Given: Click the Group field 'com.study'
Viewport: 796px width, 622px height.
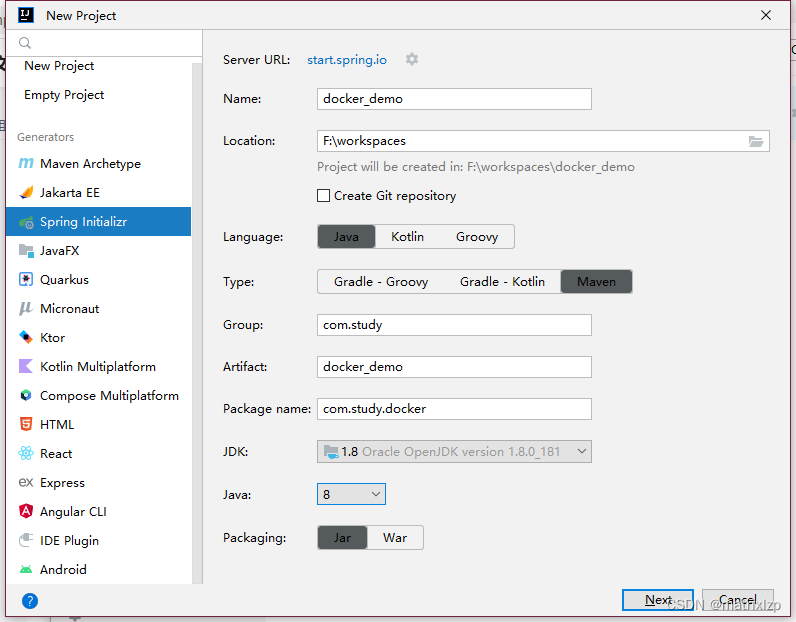Looking at the screenshot, I should point(454,325).
